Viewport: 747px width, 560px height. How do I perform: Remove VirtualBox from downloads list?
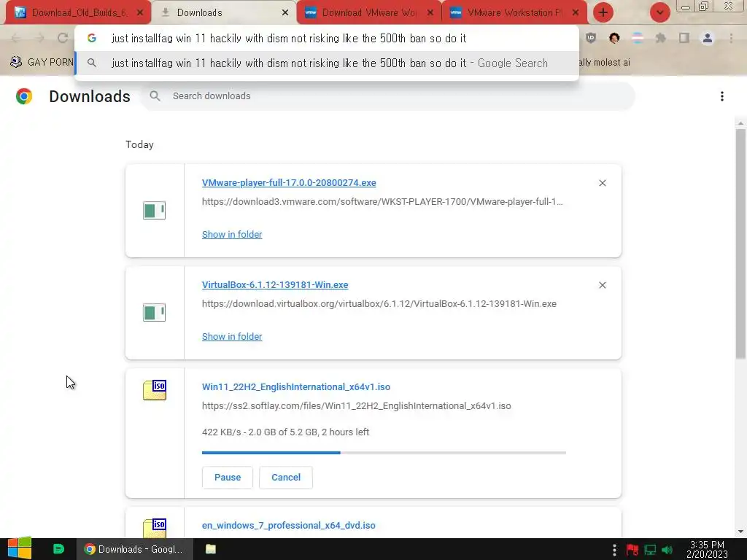603,285
